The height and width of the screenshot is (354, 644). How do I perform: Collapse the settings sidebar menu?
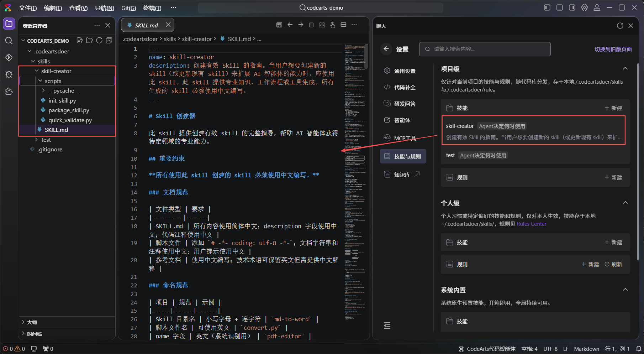coord(387,326)
